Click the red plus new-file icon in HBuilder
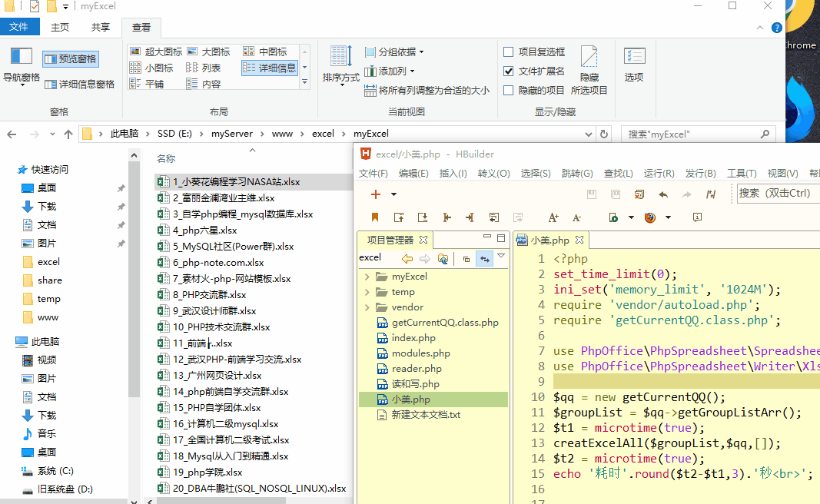 (x=376, y=194)
